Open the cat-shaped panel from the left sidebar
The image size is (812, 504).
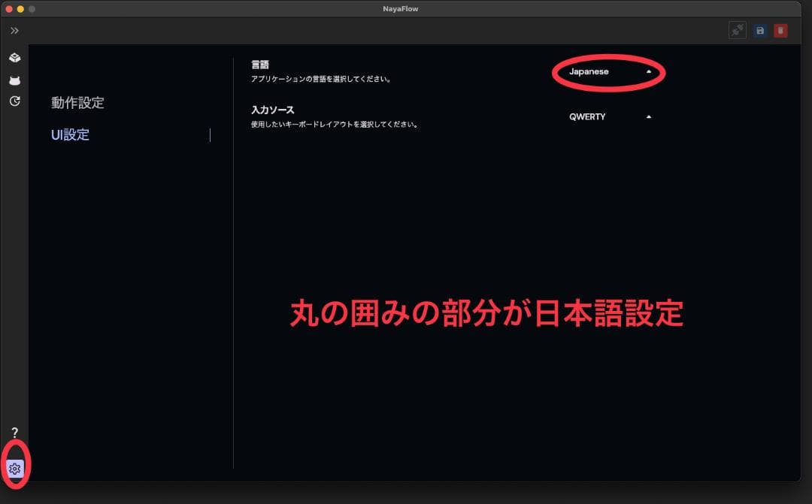click(x=14, y=79)
